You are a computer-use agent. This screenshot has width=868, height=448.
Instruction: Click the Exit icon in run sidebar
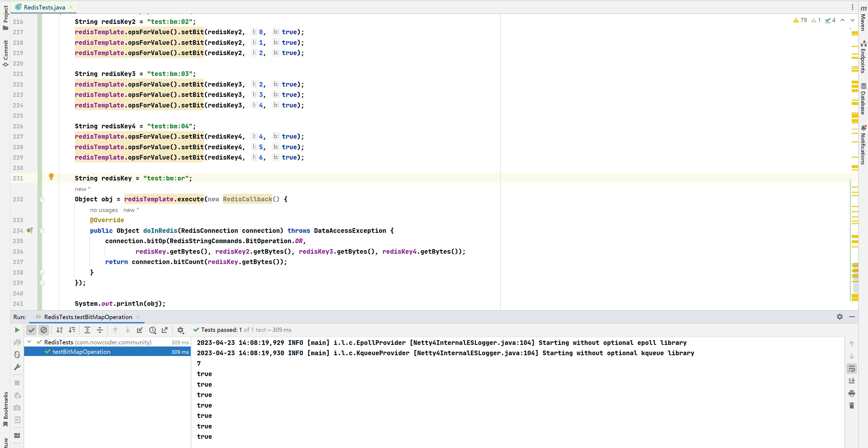(17, 420)
